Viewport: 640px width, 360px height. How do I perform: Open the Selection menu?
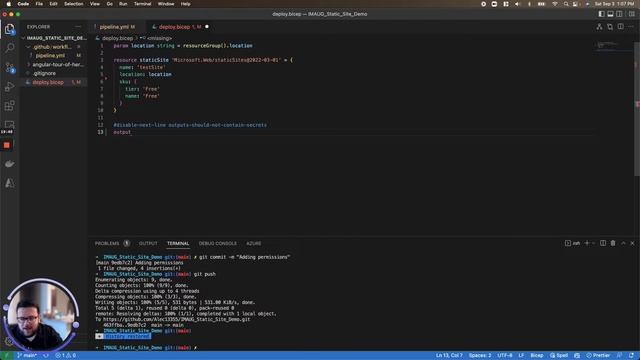click(x=73, y=4)
